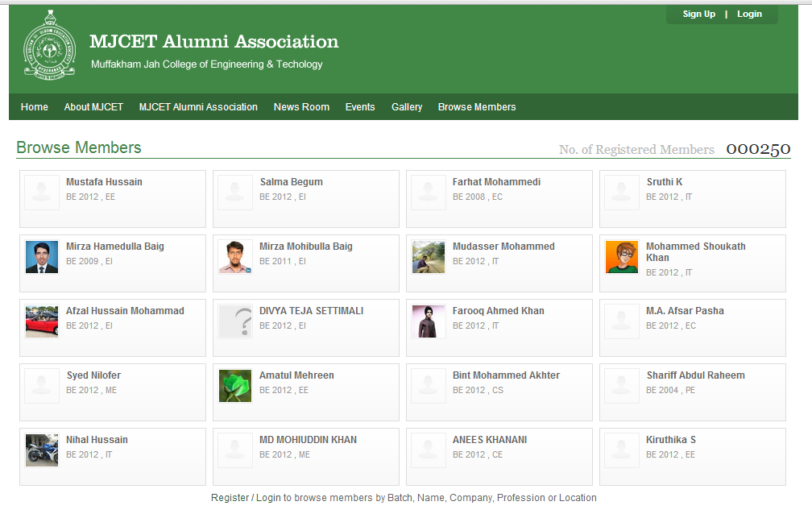Click the name Bint Mohammed Akhter
The height and width of the screenshot is (514, 812).
[507, 375]
